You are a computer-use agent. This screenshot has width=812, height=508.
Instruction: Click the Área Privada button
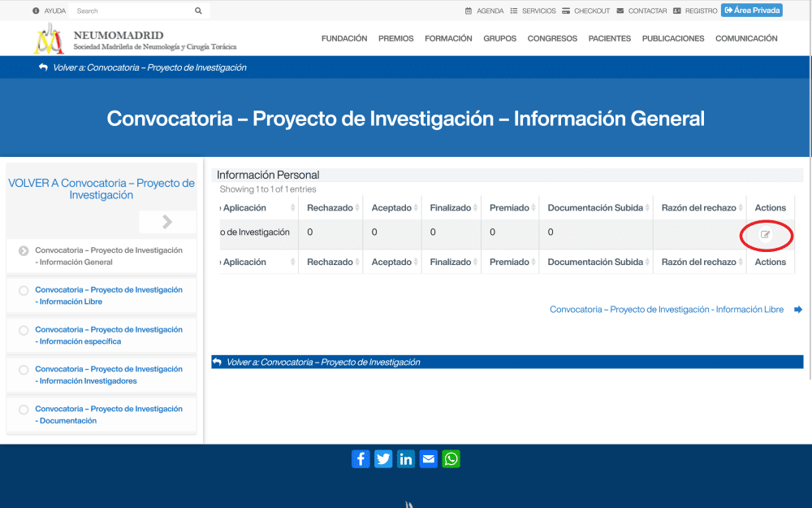(x=751, y=11)
